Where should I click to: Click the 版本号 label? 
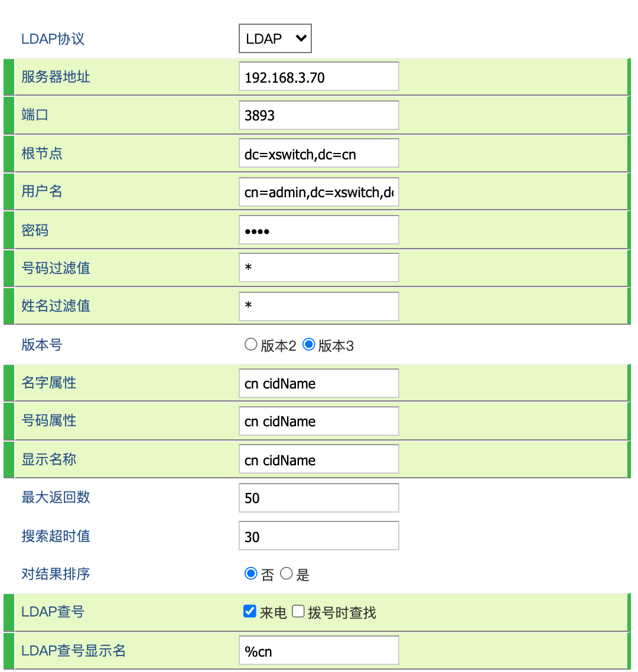point(42,345)
